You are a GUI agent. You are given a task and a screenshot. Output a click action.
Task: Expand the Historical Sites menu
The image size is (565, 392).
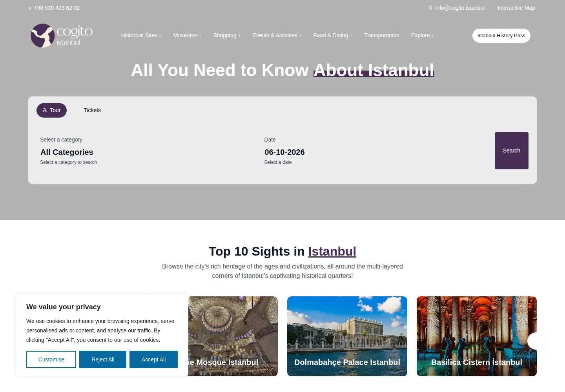click(141, 35)
